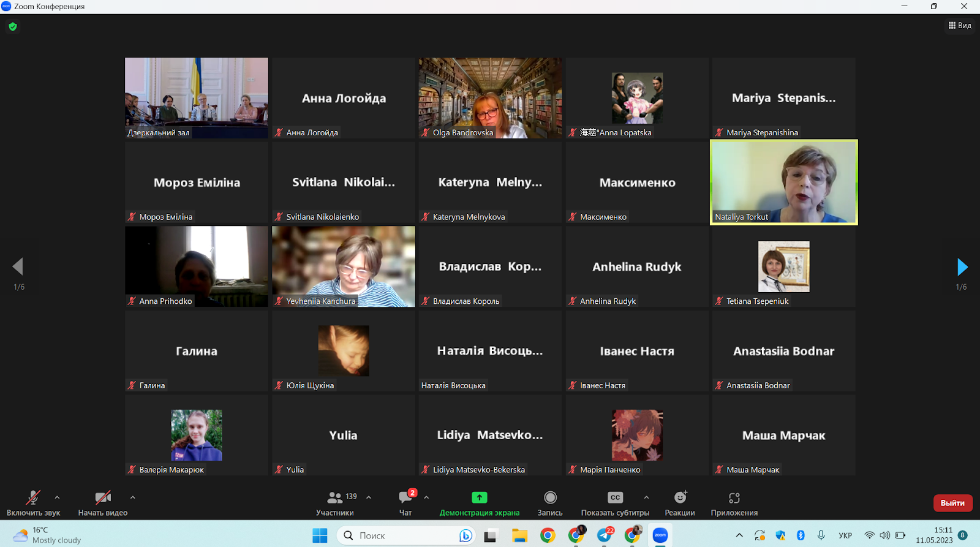Expand the participants options arrow
The height and width of the screenshot is (547, 980).
tap(369, 497)
